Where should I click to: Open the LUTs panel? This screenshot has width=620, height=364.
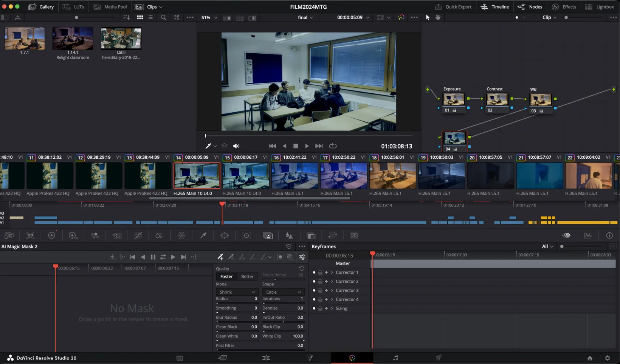pos(73,7)
